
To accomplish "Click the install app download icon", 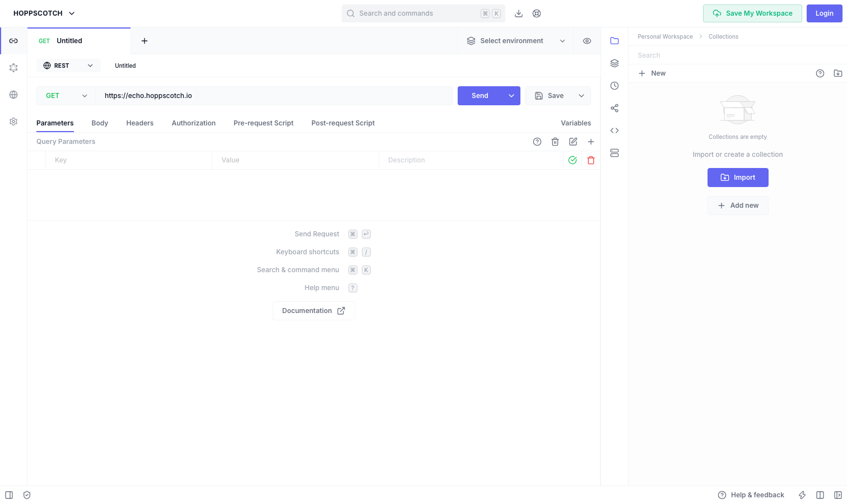I will tap(519, 13).
